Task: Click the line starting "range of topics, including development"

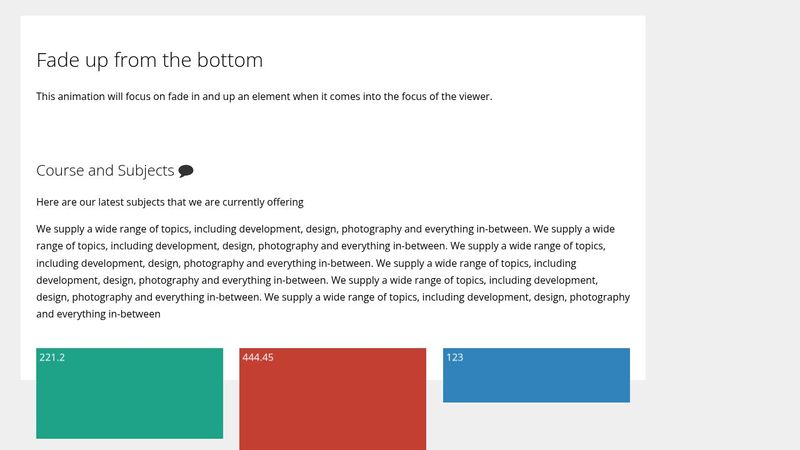Action: click(321, 246)
